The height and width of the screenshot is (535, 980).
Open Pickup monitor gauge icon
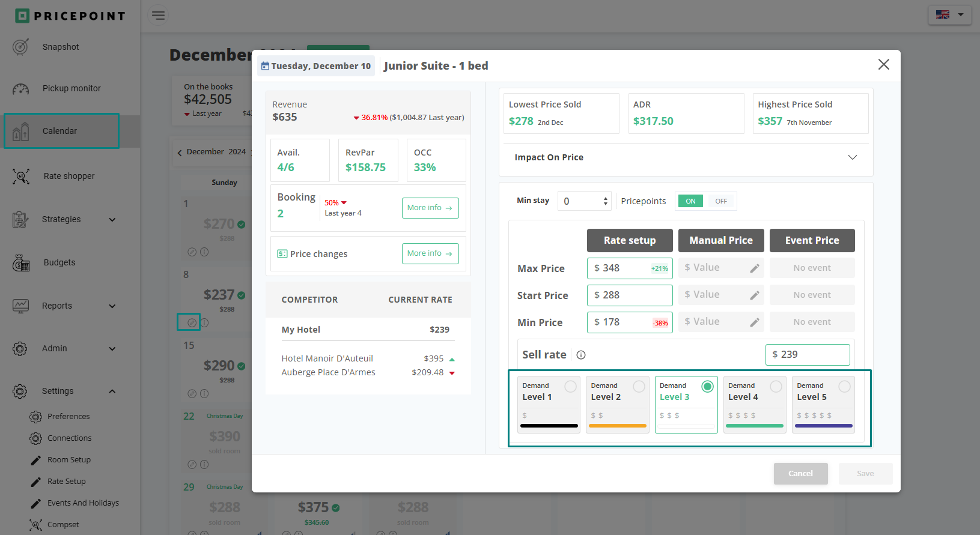click(x=20, y=89)
